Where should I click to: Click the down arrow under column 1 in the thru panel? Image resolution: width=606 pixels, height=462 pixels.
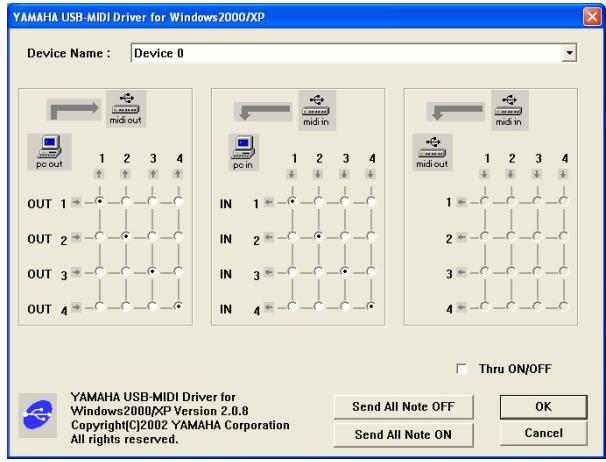coord(484,174)
